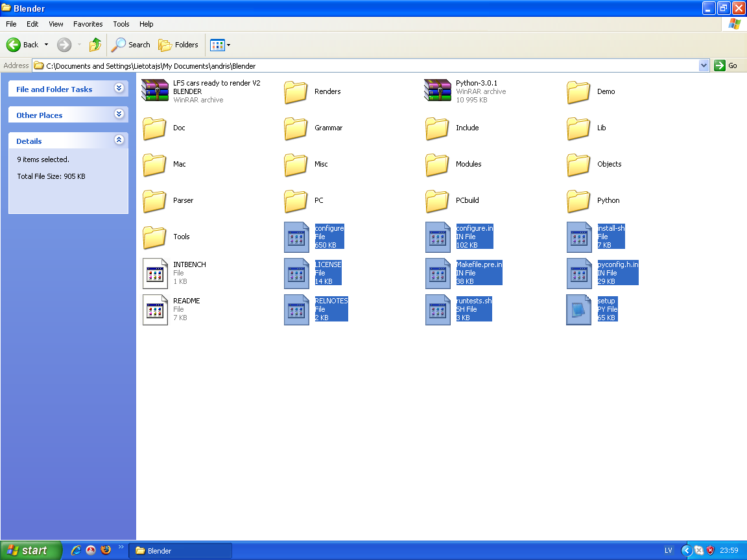This screenshot has width=747, height=560.
Task: Launch Internet Explorer from quick launch
Action: (x=76, y=550)
